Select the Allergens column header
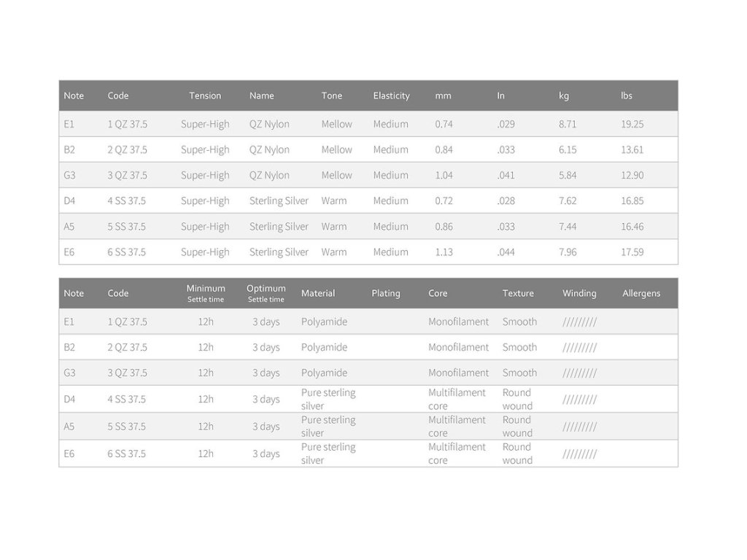Screen dimensions: 747x560 click(641, 294)
